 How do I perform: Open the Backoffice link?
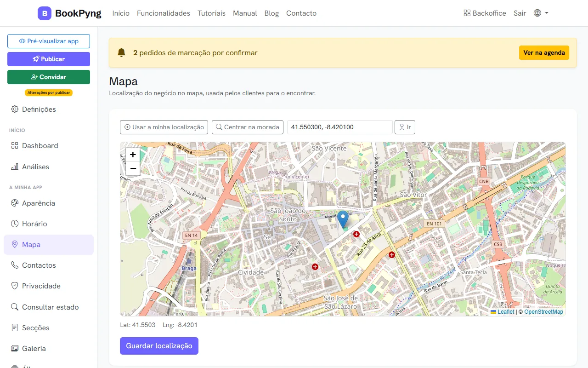click(485, 13)
